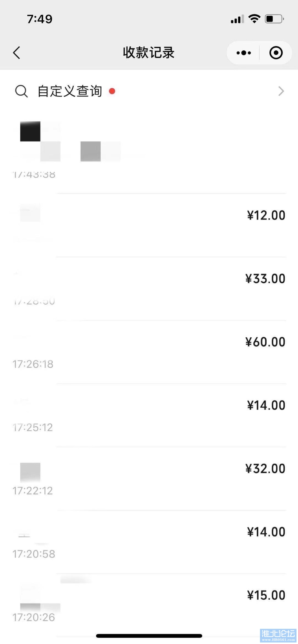Open the three-dot more menu
The image size is (298, 644).
244,53
